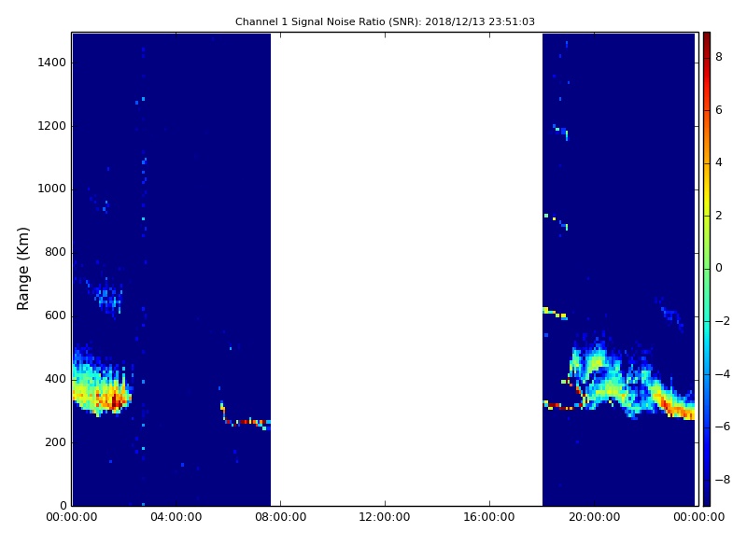Click the colorbar label −6
This screenshot has width=747, height=560.
(x=722, y=427)
